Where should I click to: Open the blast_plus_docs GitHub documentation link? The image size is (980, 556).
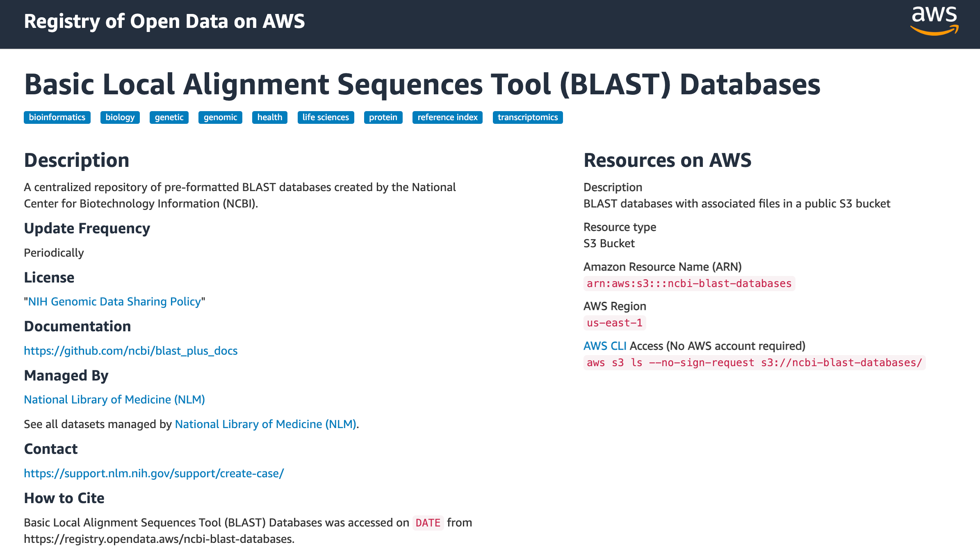(131, 351)
